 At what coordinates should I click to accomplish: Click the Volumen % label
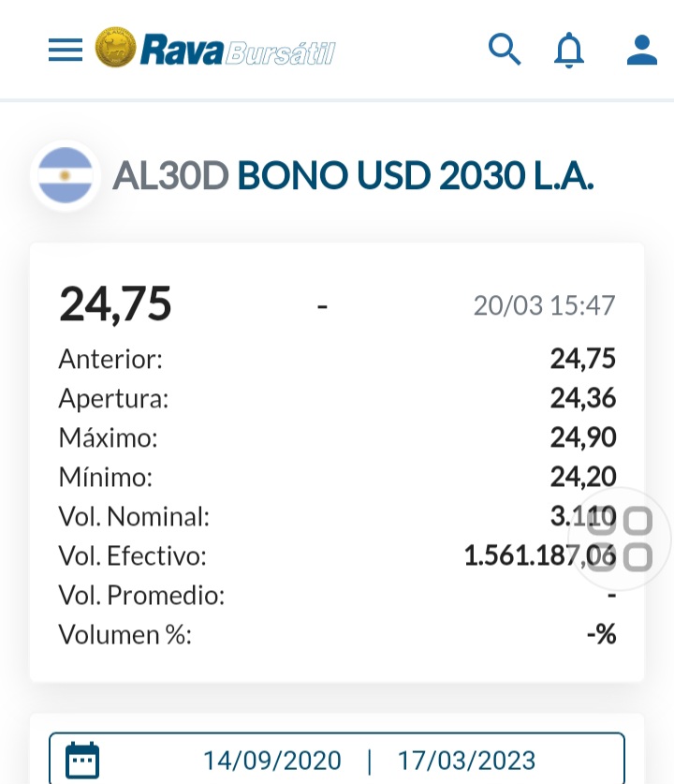[x=125, y=634]
